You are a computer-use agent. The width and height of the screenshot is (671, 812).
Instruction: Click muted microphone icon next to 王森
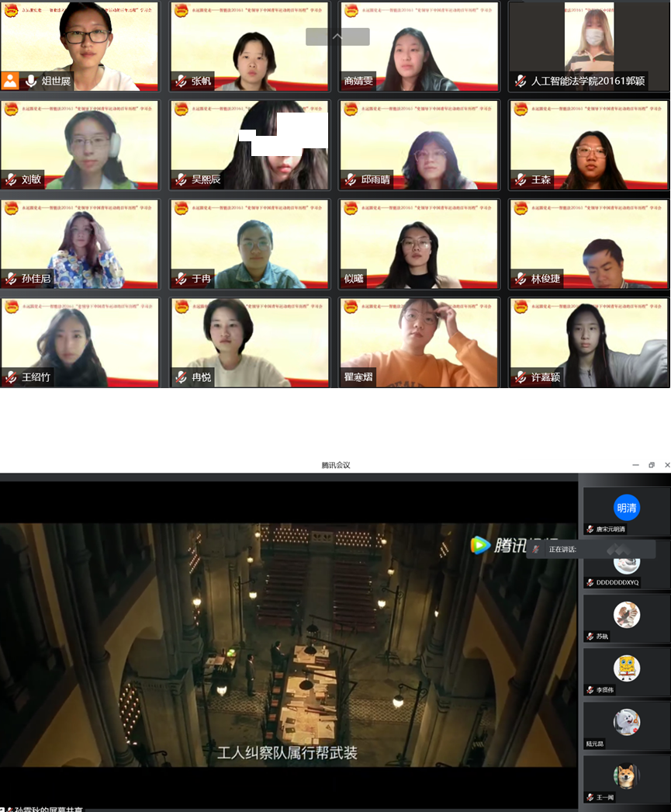521,180
